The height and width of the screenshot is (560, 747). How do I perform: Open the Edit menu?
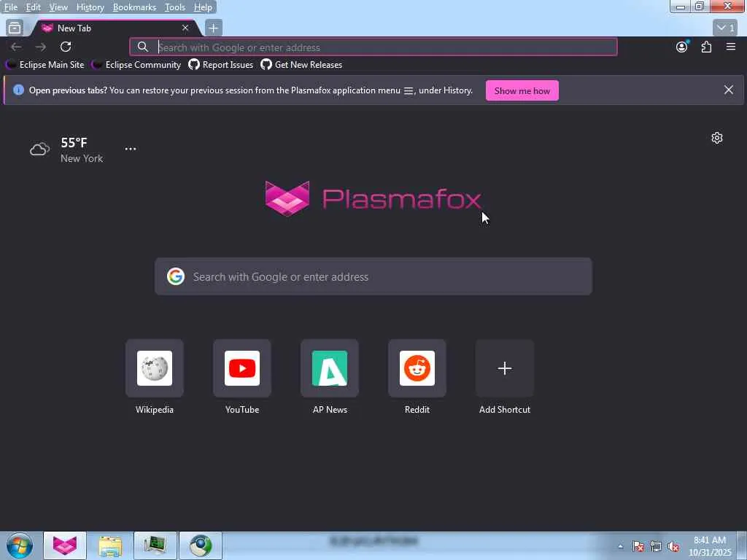(x=33, y=7)
